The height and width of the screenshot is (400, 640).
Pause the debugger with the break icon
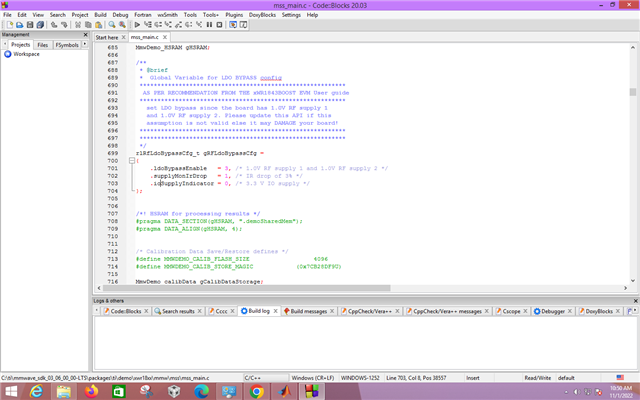point(209,25)
